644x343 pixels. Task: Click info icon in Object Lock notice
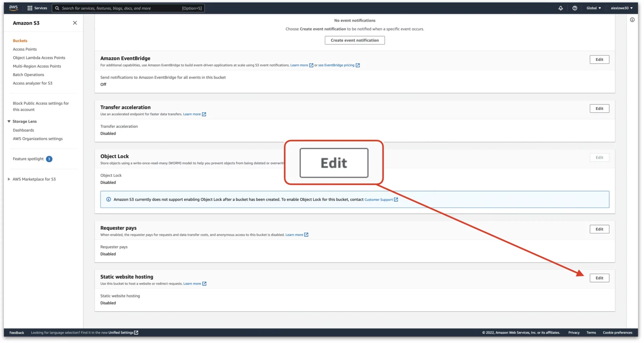(109, 199)
